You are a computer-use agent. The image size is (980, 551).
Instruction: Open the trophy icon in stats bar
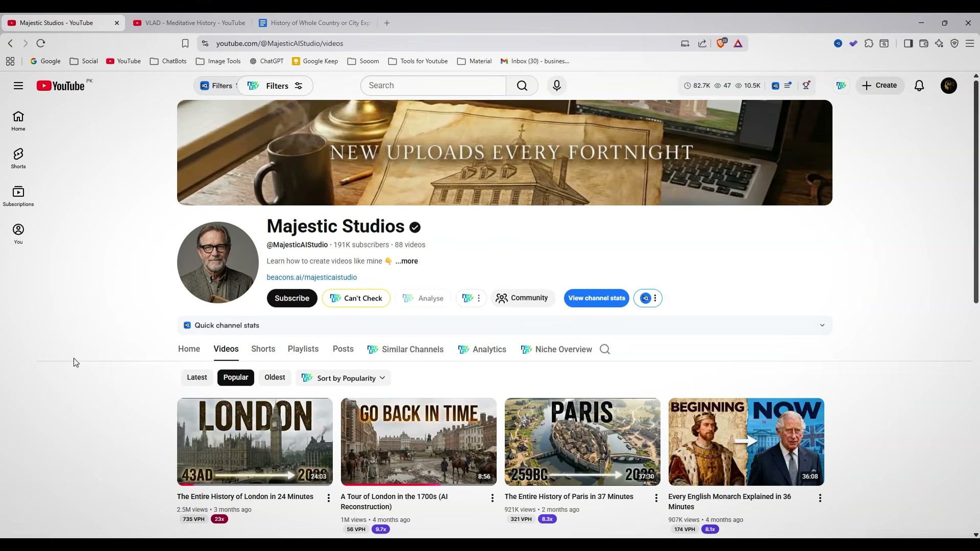[x=806, y=86]
